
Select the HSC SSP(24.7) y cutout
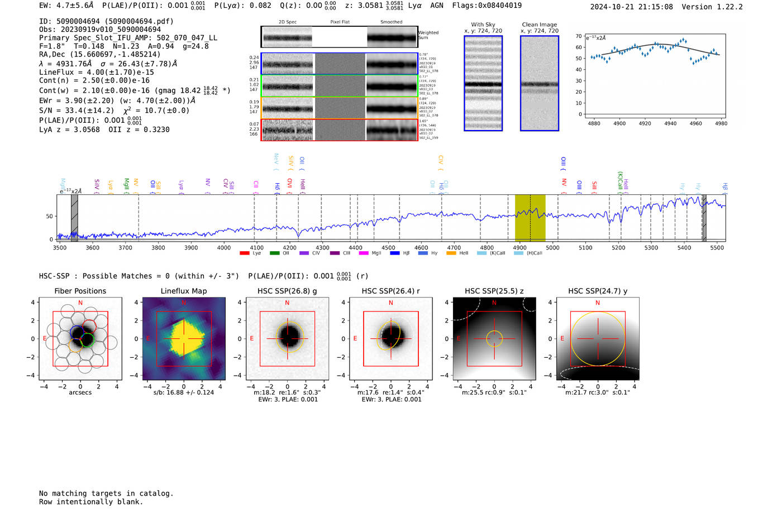pyautogui.click(x=598, y=339)
